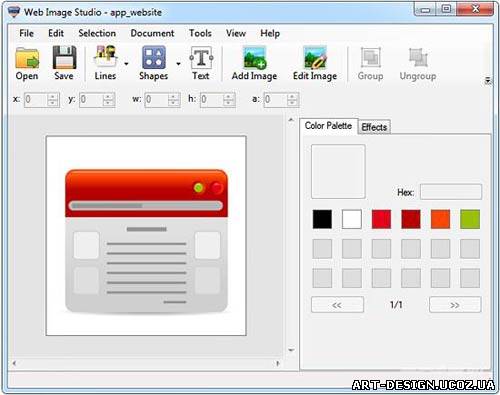This screenshot has width=500, height=395.
Task: Click the Save floppy disk icon
Action: click(x=64, y=57)
